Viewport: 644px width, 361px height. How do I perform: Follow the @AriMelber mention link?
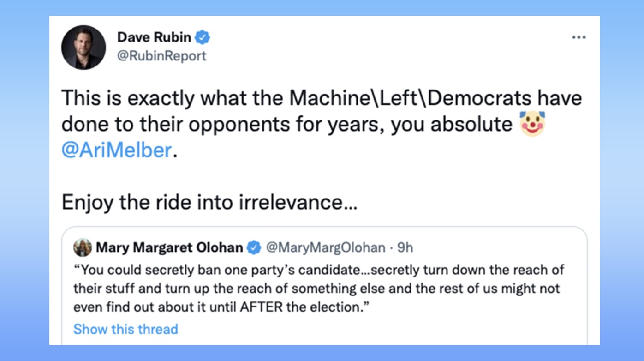coord(116,150)
